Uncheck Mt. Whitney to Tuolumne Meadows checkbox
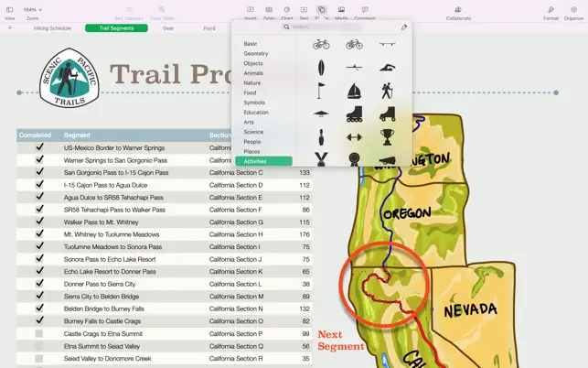Viewport: 588px width, 368px height. 39,233
